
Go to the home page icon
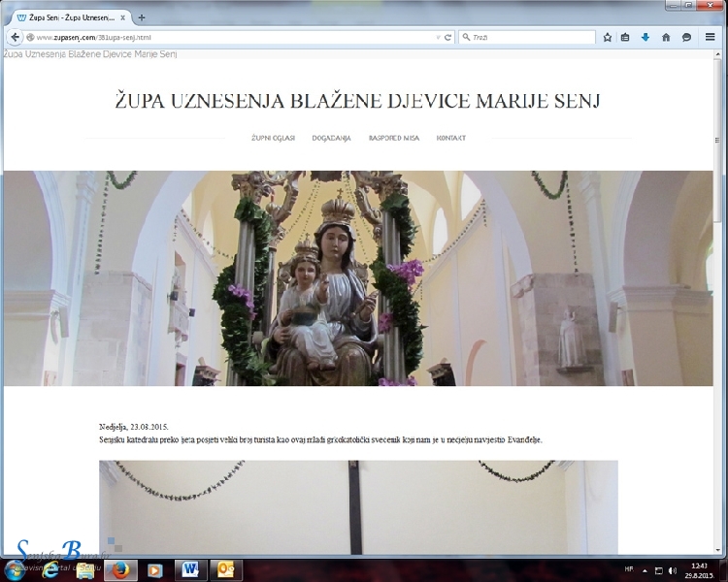click(666, 38)
